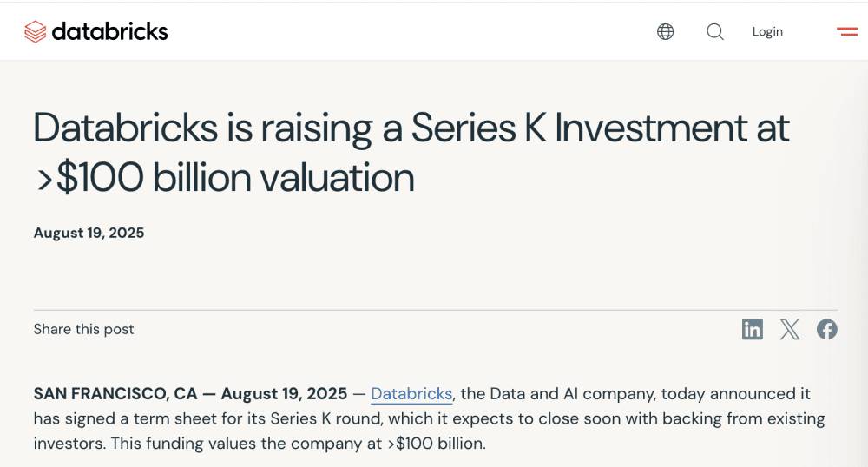Screen dimensions: 868x467
Task: Open site search with magnifier icon
Action: [715, 32]
